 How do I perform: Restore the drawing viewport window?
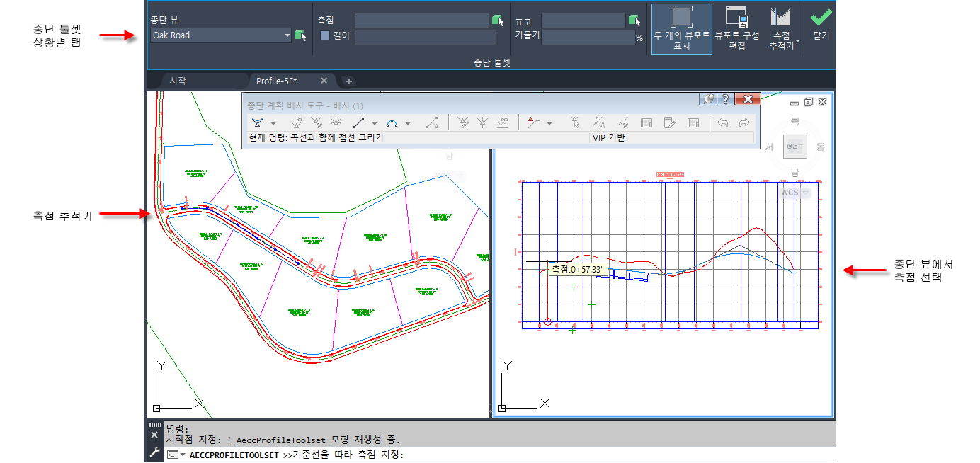click(x=809, y=102)
